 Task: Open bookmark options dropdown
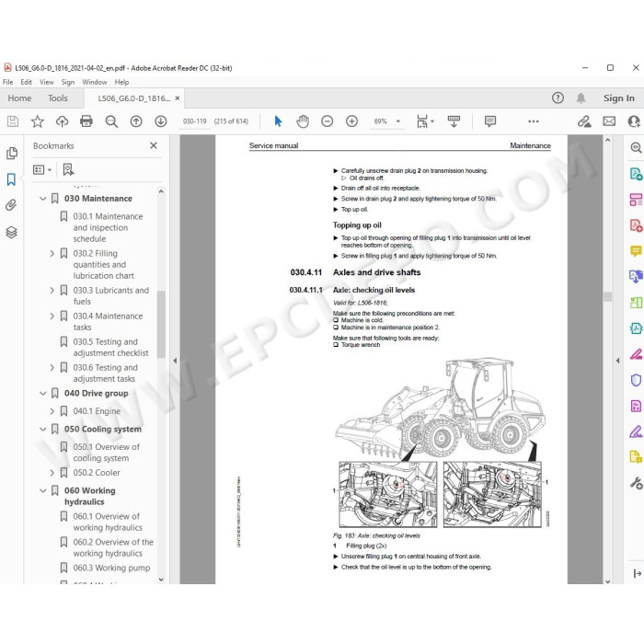coord(42,169)
